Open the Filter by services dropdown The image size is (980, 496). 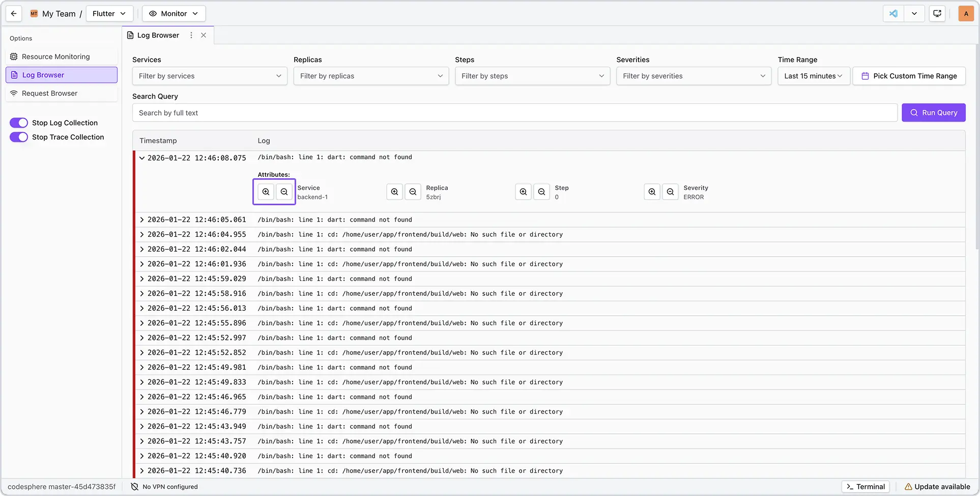pyautogui.click(x=209, y=76)
